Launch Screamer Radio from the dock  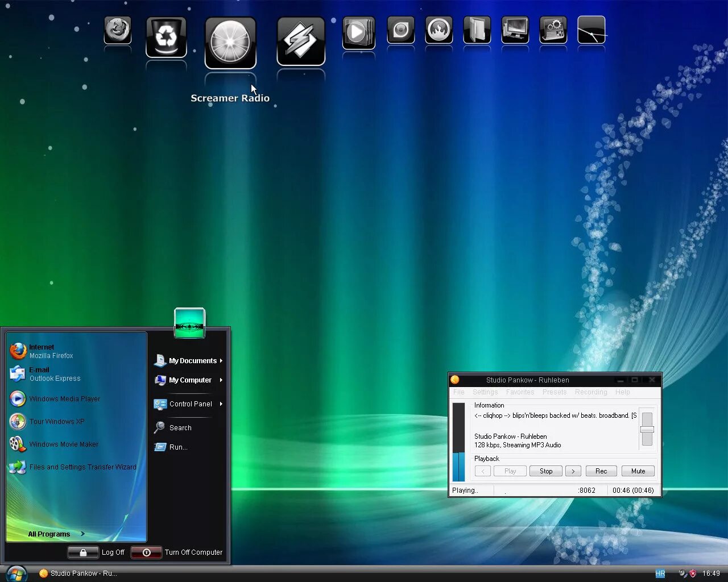click(x=230, y=43)
